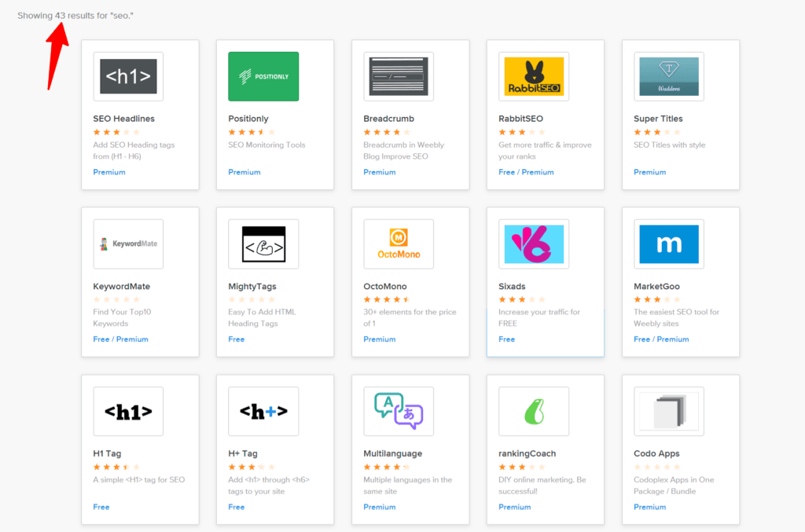Open the Super Titles diamond logo
This screenshot has width=805, height=532.
(x=668, y=75)
